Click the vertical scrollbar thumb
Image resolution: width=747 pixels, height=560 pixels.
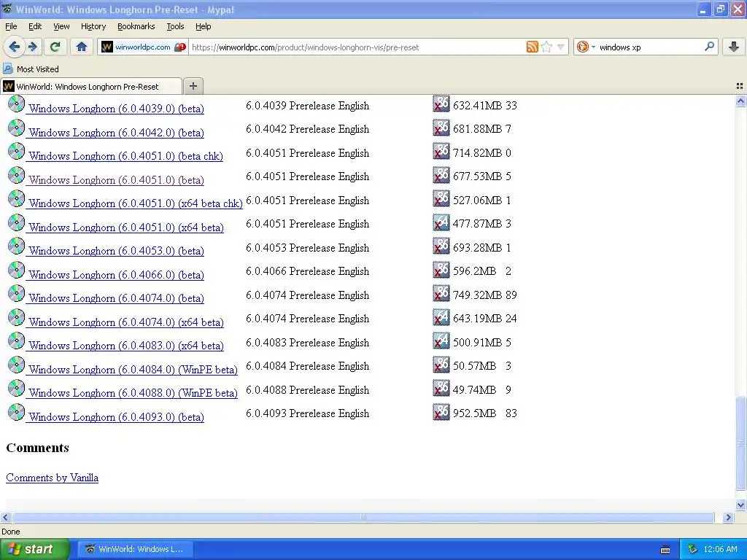point(740,443)
